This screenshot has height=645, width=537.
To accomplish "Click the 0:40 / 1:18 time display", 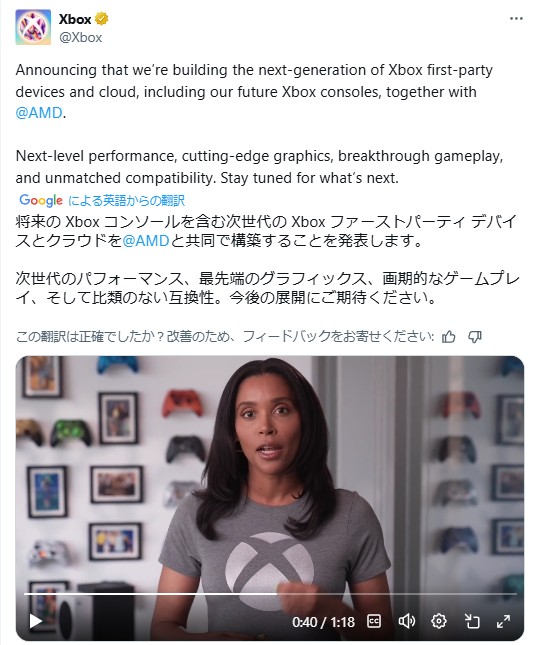I will [x=323, y=622].
